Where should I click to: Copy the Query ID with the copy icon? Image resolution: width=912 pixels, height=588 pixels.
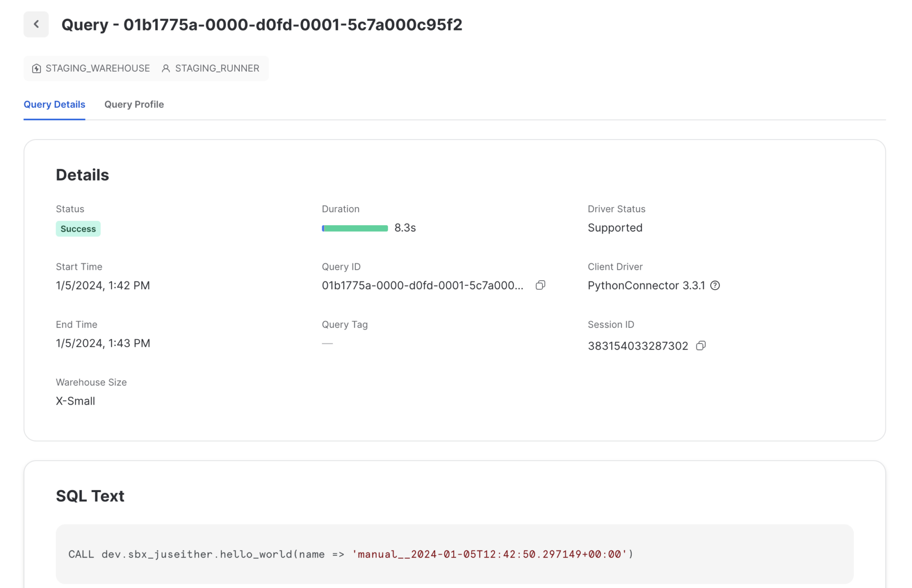(541, 285)
